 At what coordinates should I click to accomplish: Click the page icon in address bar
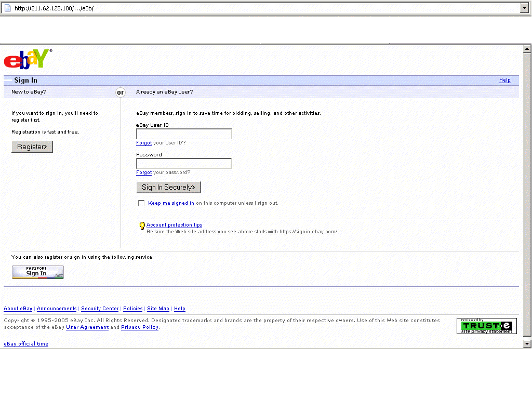[x=8, y=8]
